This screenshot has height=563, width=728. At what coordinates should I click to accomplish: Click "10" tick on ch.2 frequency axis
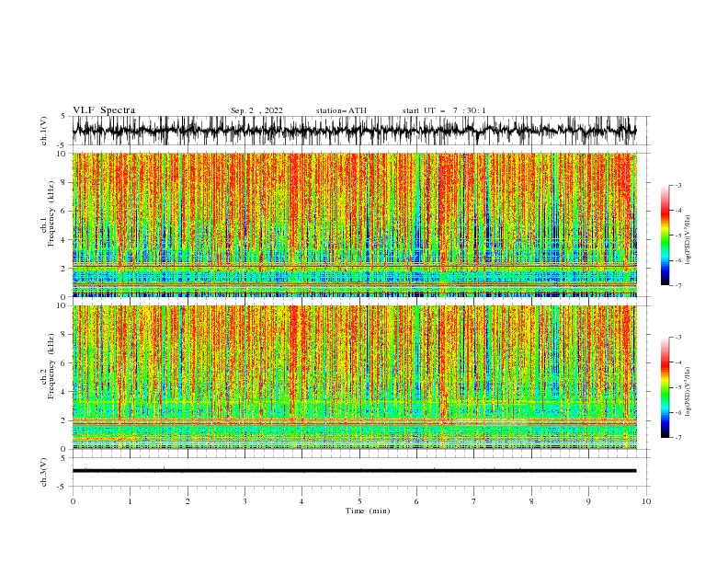(x=61, y=305)
